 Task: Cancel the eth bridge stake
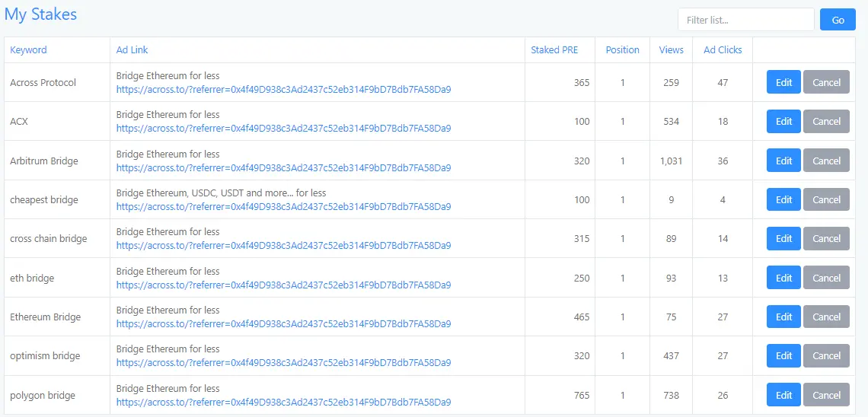(x=826, y=278)
